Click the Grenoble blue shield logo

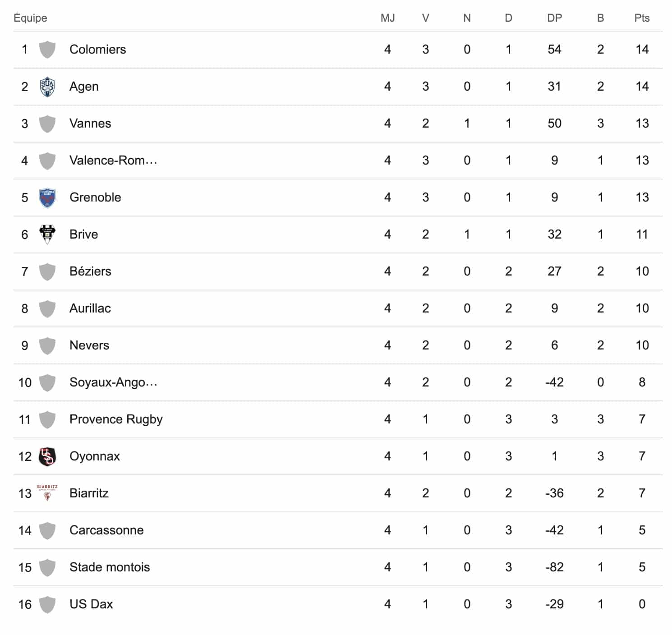(x=47, y=198)
